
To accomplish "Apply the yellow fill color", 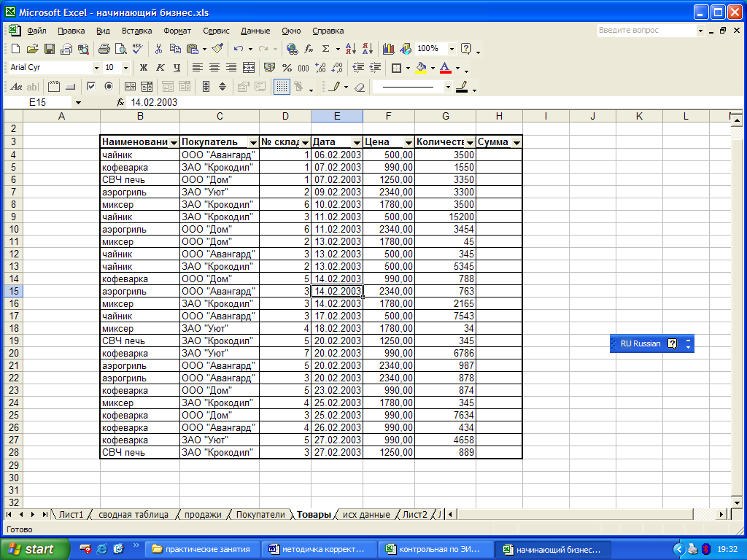I will 421,68.
